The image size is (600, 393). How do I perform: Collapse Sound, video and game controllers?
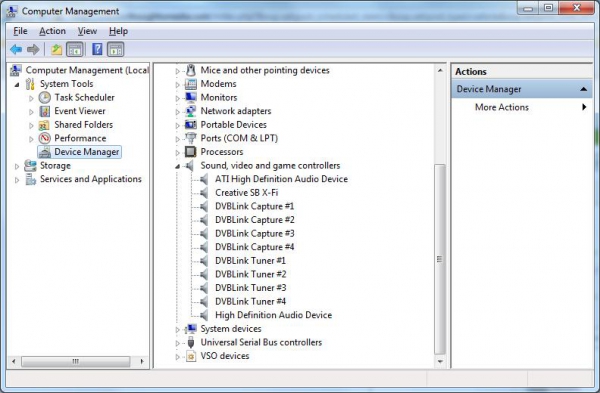178,166
